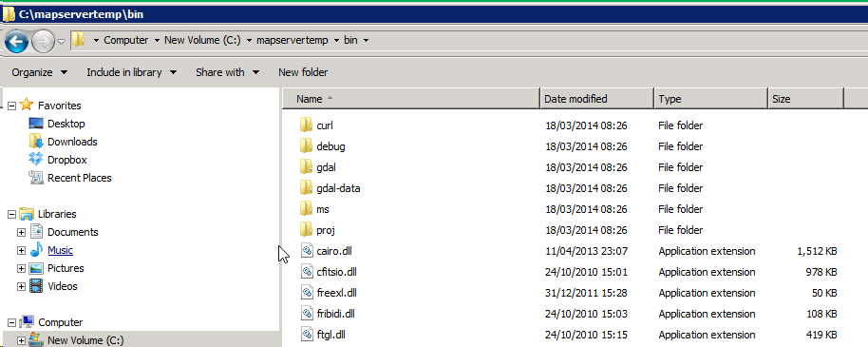
Task: Click the proj folder icon
Action: 306,229
